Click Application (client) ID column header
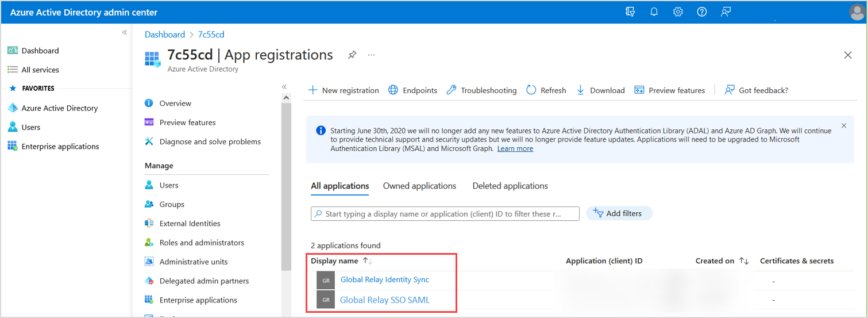Image resolution: width=868 pixels, height=318 pixels. tap(604, 261)
